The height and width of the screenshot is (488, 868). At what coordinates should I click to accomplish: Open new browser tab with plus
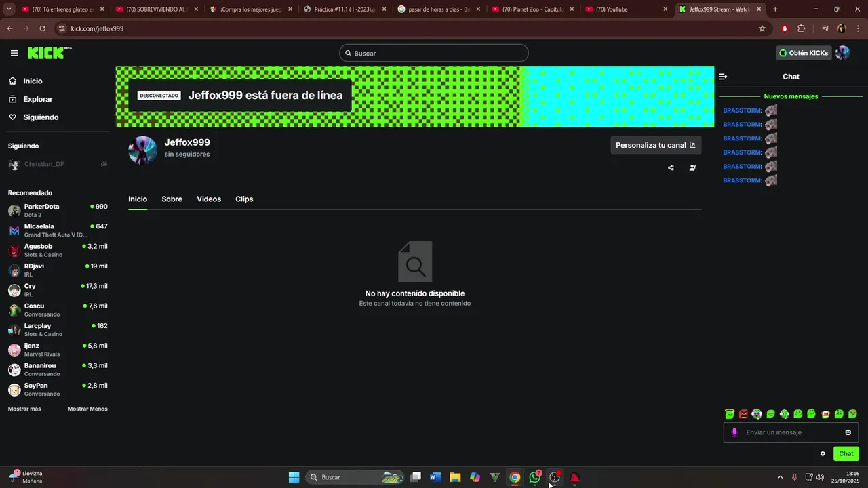775,9
